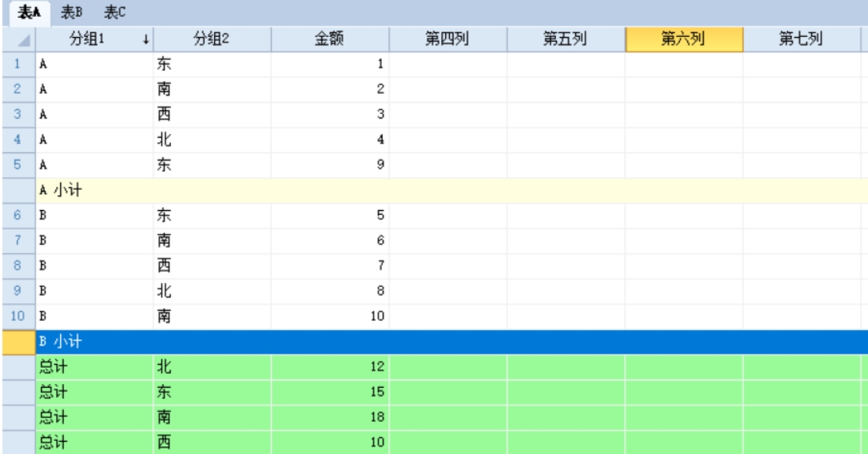Click 分组2 cell '东' in row 1
The width and height of the screenshot is (868, 454).
[x=212, y=64]
